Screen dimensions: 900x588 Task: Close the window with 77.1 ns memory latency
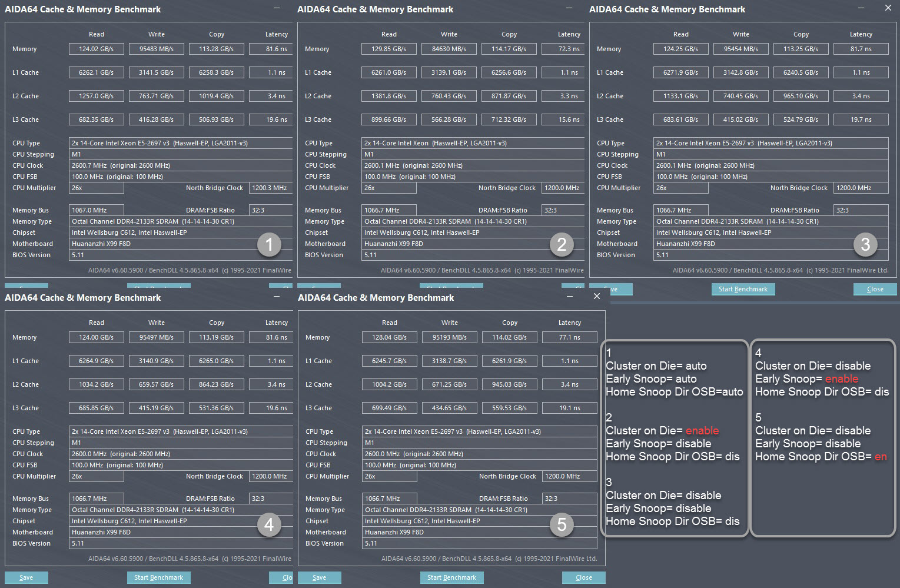pyautogui.click(x=597, y=296)
